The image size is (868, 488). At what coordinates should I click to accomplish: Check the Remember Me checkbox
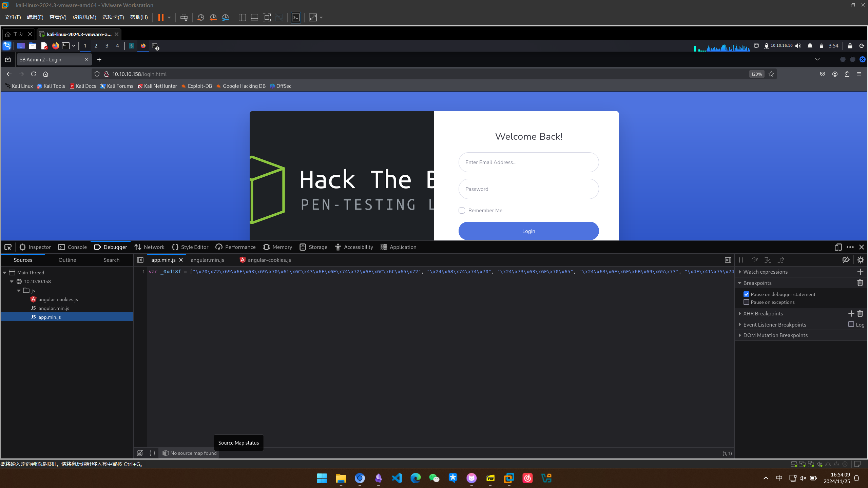click(x=462, y=211)
